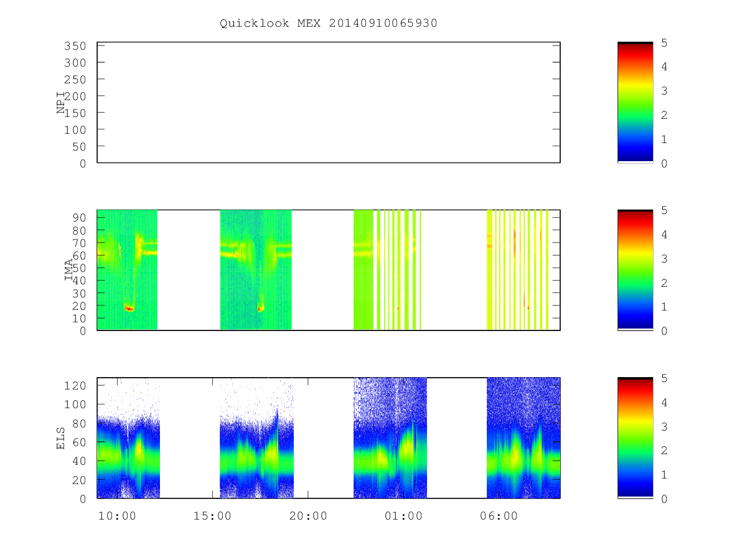This screenshot has height=560, width=747.
Task: Click the NPI panel color bar
Action: [x=635, y=103]
